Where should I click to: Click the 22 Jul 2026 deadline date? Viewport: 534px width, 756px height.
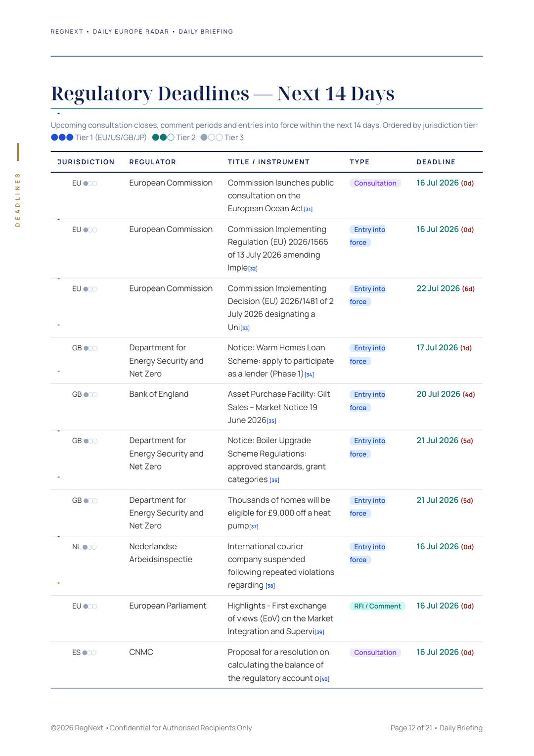(438, 288)
